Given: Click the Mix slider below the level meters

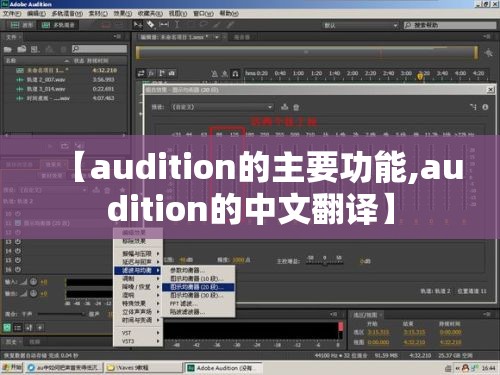Looking at the screenshot, I should (61, 314).
